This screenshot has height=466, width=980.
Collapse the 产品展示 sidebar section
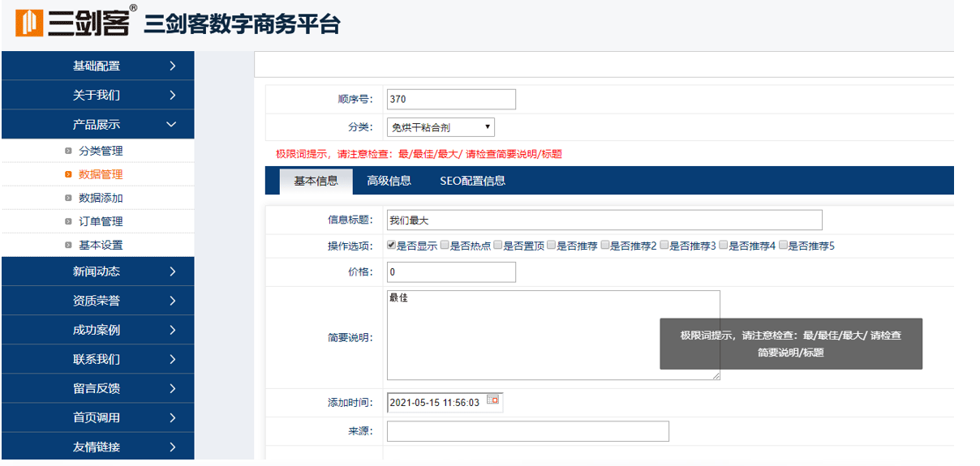coord(98,124)
